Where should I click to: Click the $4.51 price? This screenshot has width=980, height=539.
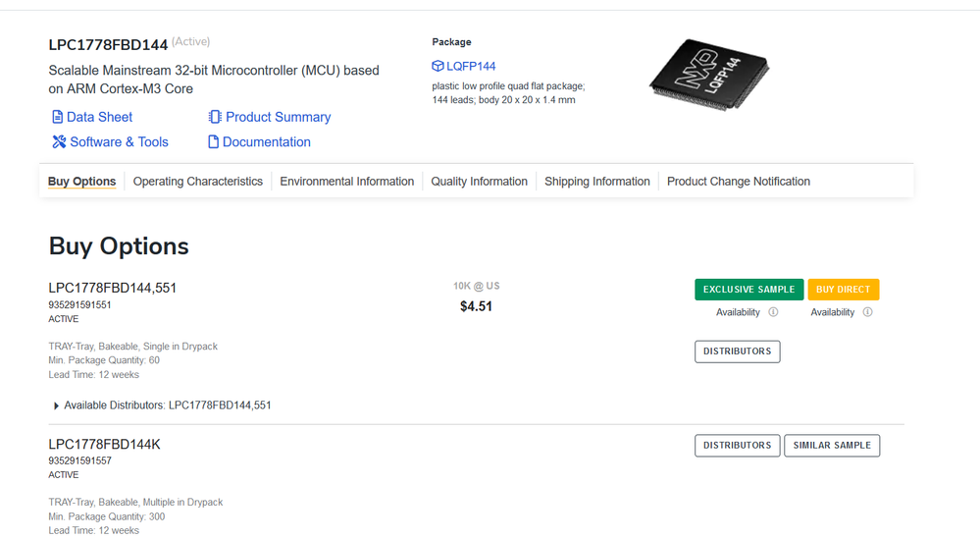click(476, 306)
